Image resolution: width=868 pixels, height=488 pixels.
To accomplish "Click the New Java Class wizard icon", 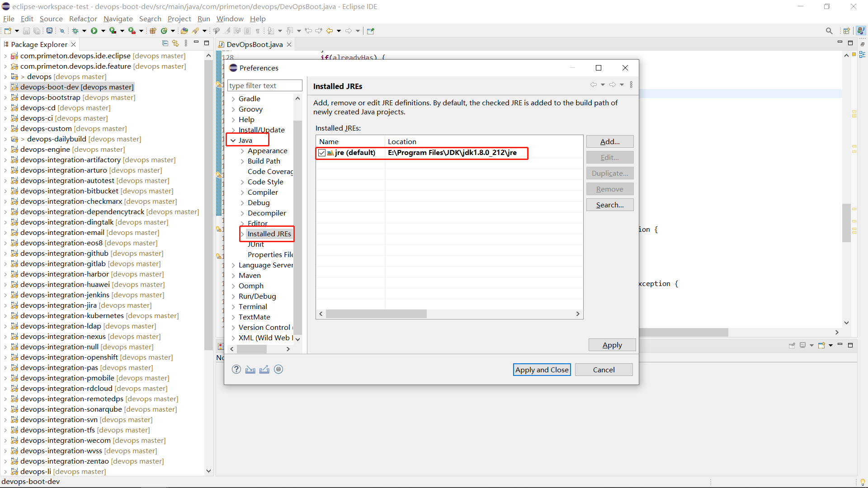I will pyautogui.click(x=164, y=31).
